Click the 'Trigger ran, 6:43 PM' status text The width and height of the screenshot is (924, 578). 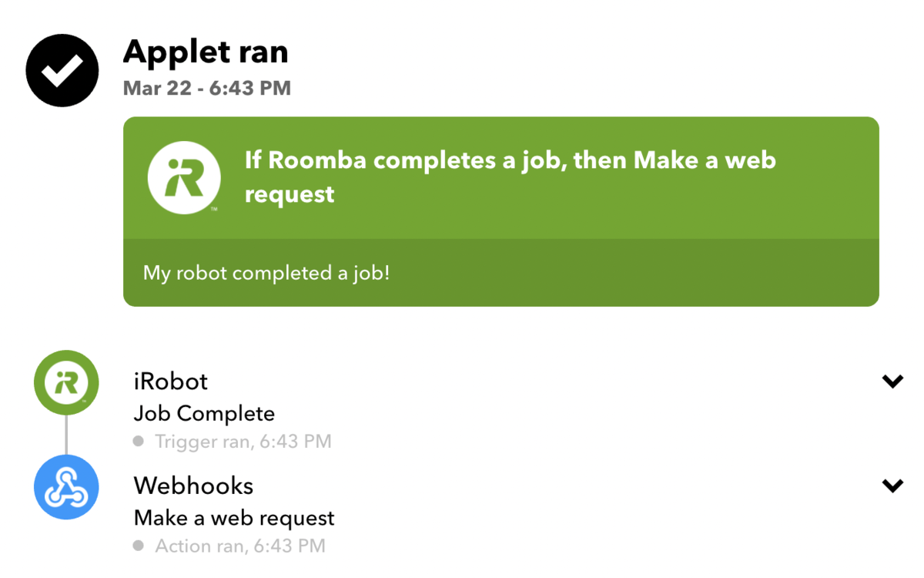pos(243,442)
